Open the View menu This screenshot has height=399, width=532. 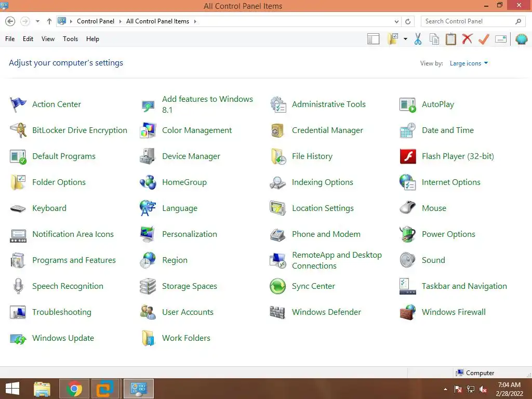(48, 39)
